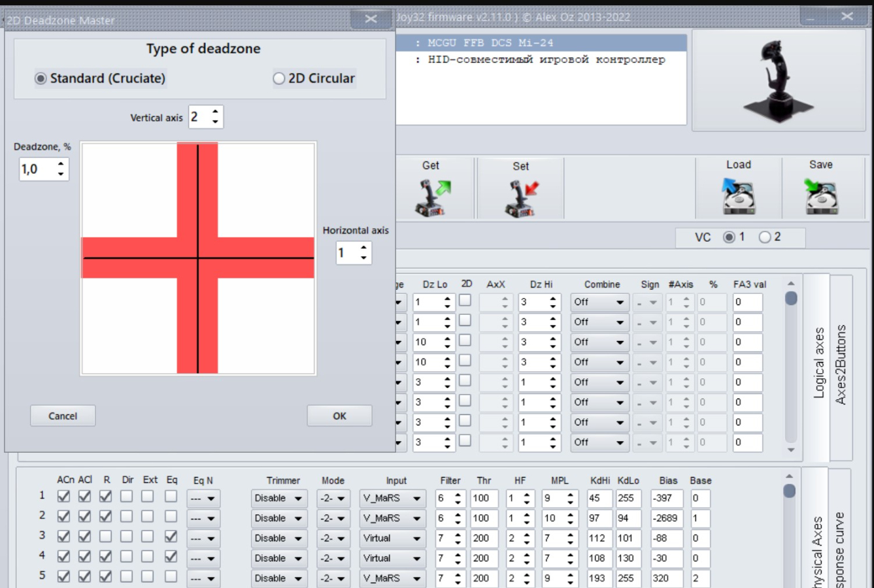Click the Deadzone percent field showing 1,0
Image resolution: width=874 pixels, height=588 pixels.
37,169
